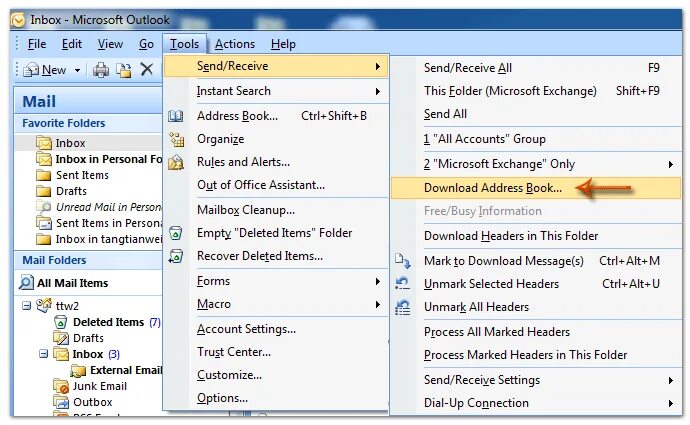The image size is (690, 425).
Task: Choose Customize in Tools menu
Action: [276, 375]
